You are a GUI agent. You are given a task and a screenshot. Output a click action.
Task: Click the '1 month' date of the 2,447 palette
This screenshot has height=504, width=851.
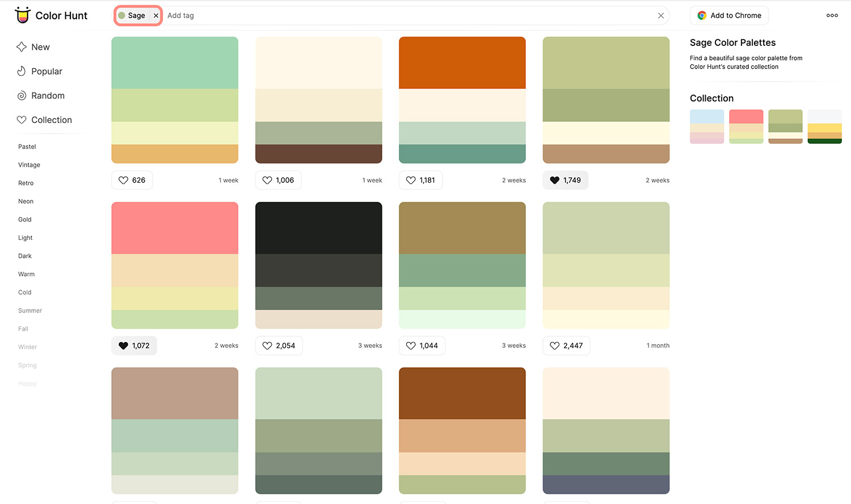coord(658,346)
